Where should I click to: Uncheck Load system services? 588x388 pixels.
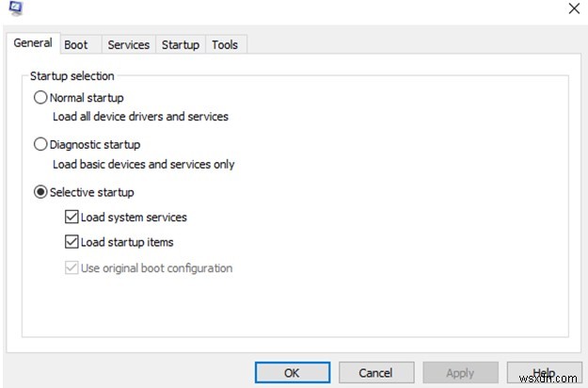click(x=72, y=217)
